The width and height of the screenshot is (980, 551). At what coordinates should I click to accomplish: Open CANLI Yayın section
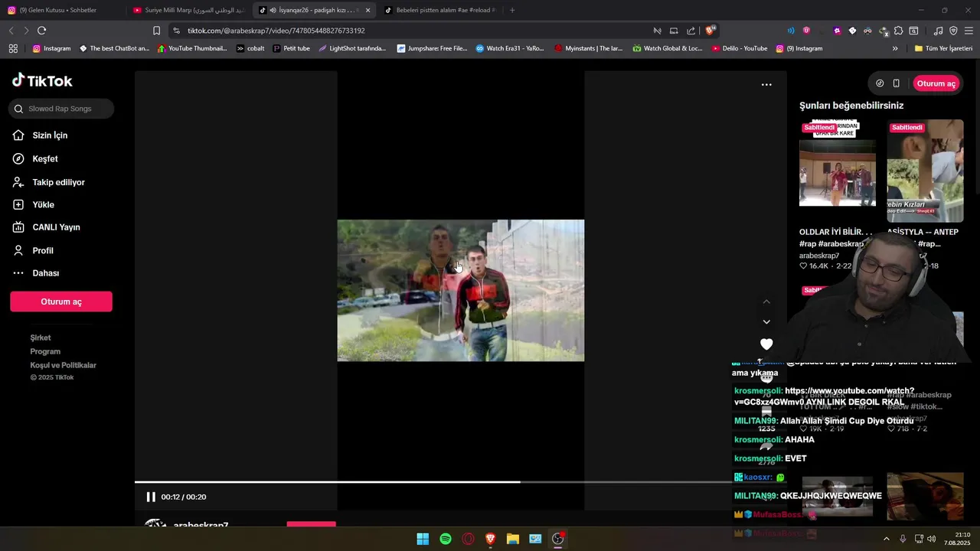point(56,227)
